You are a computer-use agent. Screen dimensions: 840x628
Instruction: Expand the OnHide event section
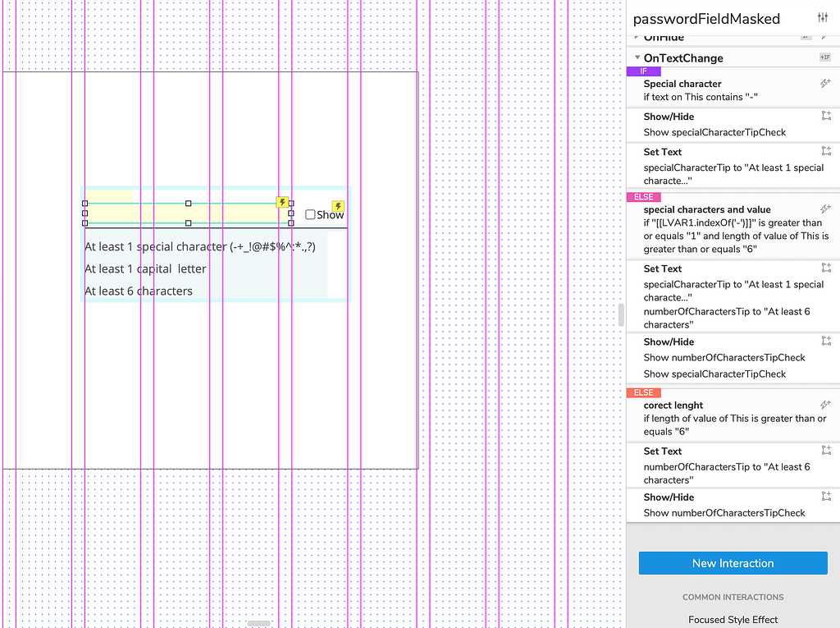[x=635, y=37]
